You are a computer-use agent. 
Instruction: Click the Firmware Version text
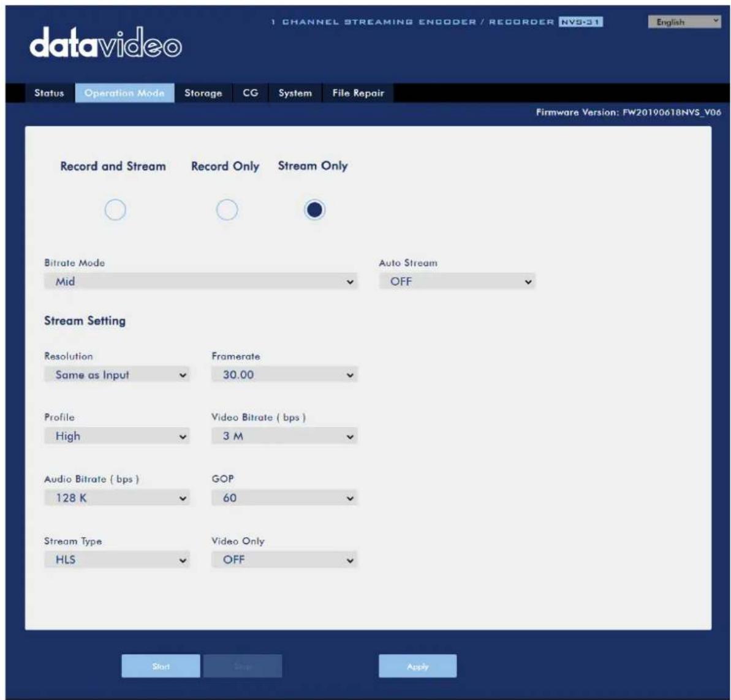[629, 112]
